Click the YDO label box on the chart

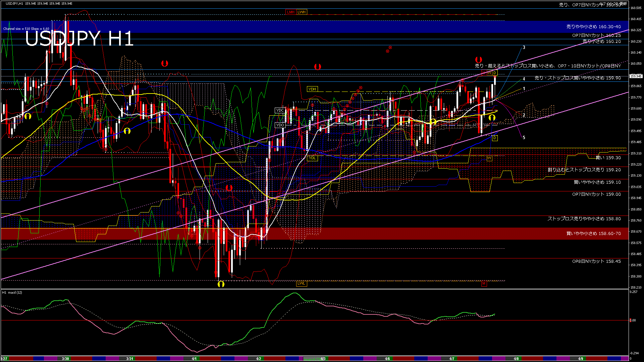click(280, 125)
